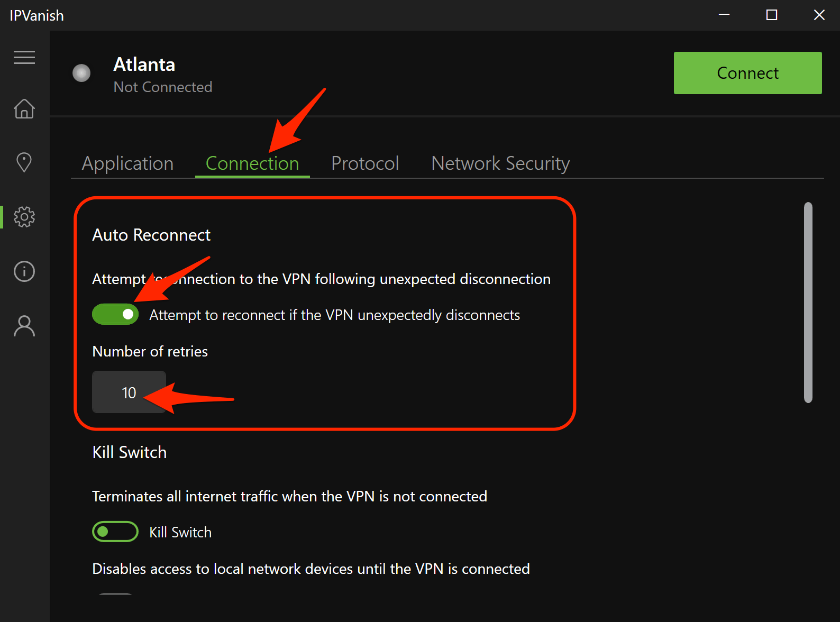
Task: Click 'Disables access to local network devices' text
Action: [x=311, y=569]
